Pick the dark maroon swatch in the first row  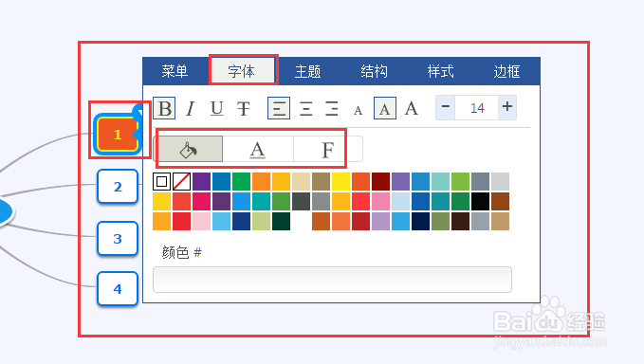(380, 181)
